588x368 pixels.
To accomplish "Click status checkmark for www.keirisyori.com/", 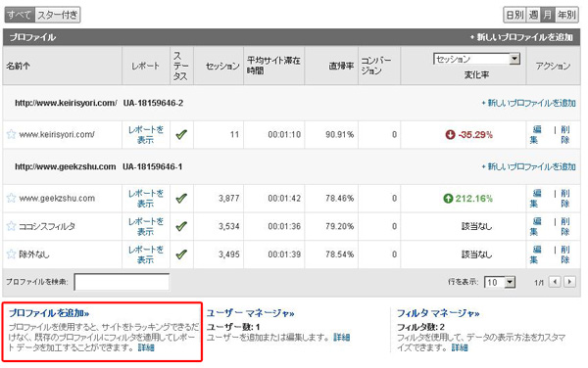I will tap(181, 134).
